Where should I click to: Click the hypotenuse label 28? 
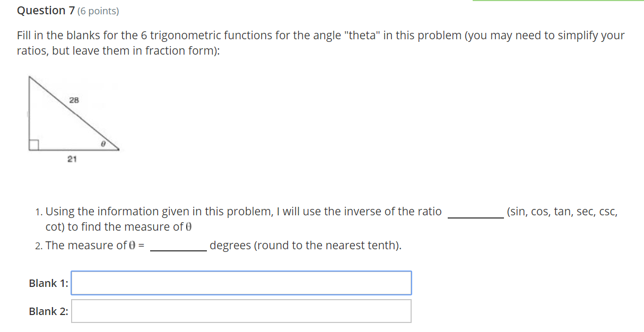(74, 100)
